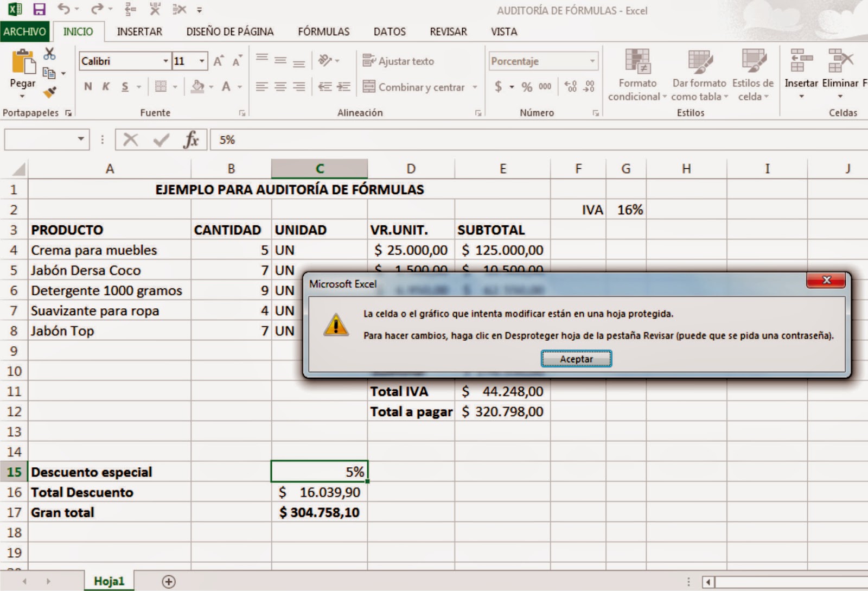Screen dimensions: 868x591
Task: Open the FÓRMULAS ribbon tab
Action: coord(323,32)
